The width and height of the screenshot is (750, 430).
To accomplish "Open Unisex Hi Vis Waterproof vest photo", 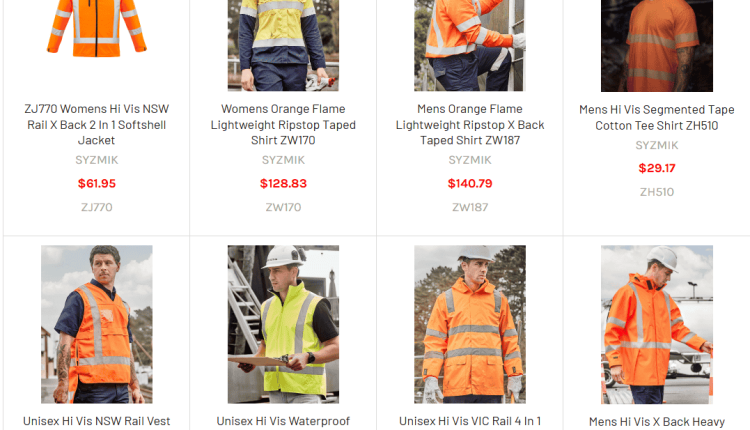I will tap(283, 324).
